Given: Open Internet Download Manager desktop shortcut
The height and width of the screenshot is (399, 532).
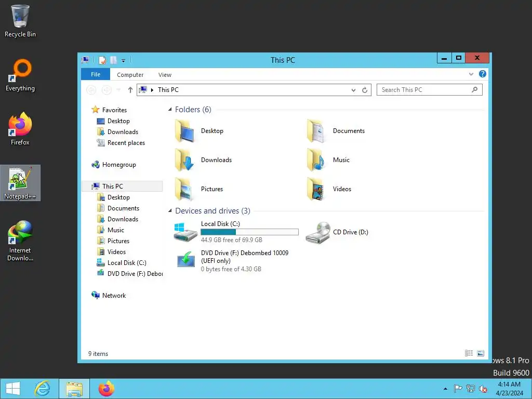Looking at the screenshot, I should pos(20,241).
